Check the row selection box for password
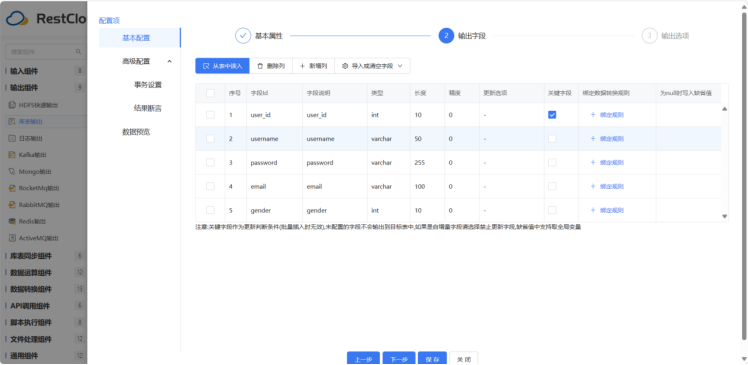This screenshot has height=365, width=748. click(210, 162)
